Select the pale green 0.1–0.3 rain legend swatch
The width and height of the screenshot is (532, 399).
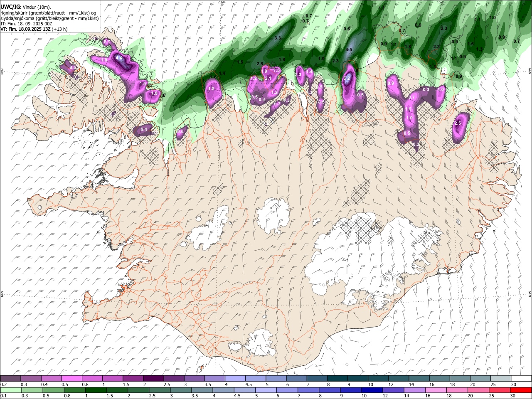point(10,390)
